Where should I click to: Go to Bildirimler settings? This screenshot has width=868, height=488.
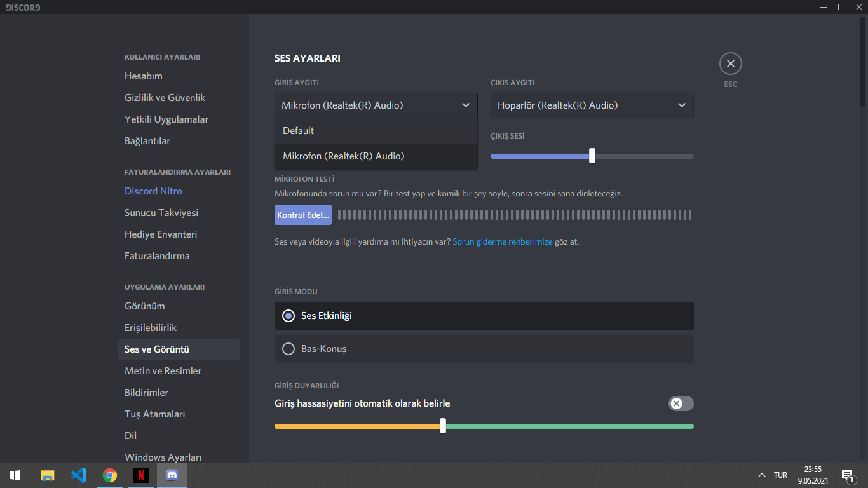[x=179, y=393]
